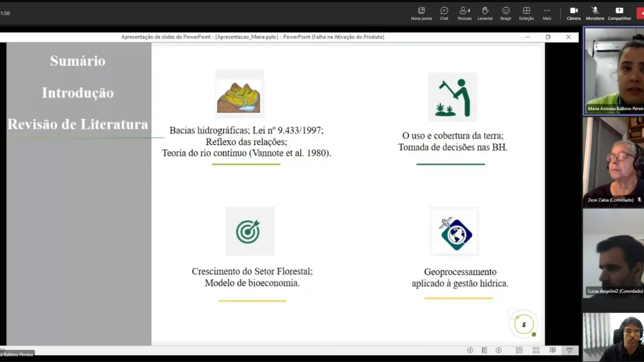The image size is (644, 362).
Task: Open slide menu between the navigation arrows
Action: [x=484, y=350]
